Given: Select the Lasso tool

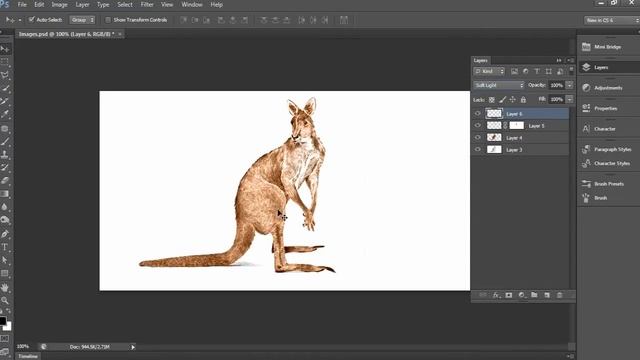Looking at the screenshot, I should (5, 75).
